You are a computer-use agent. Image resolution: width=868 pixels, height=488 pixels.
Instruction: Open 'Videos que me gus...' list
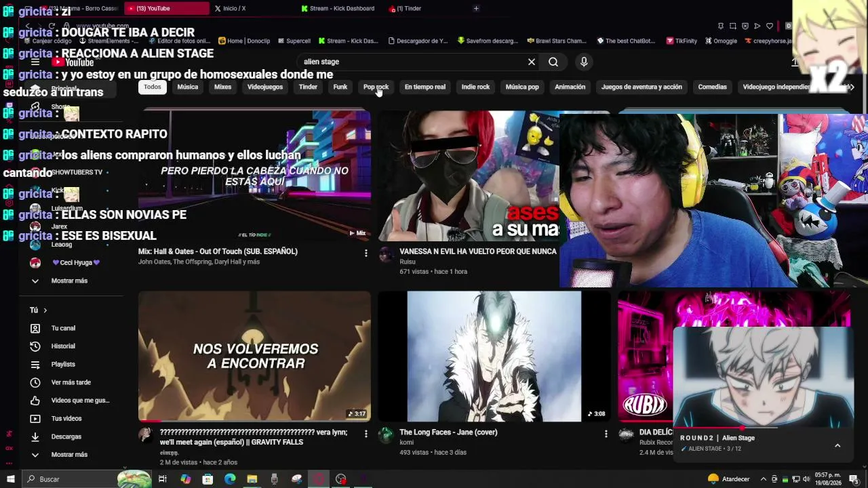click(x=71, y=401)
